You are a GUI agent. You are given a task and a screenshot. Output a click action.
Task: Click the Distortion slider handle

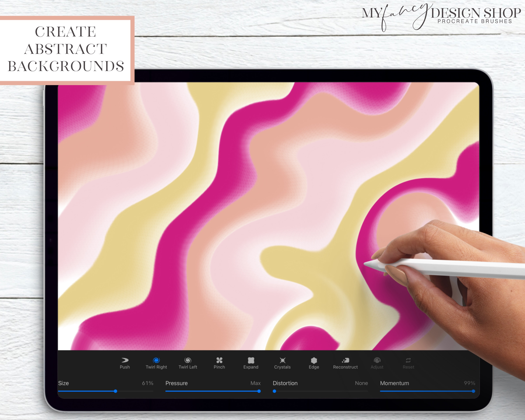[274, 391]
